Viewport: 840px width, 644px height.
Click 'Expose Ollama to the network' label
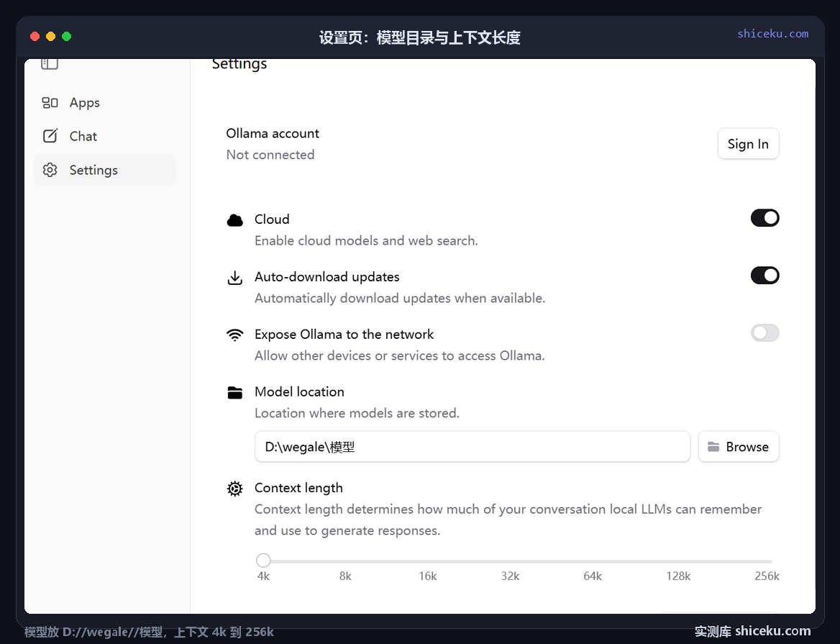click(x=344, y=335)
